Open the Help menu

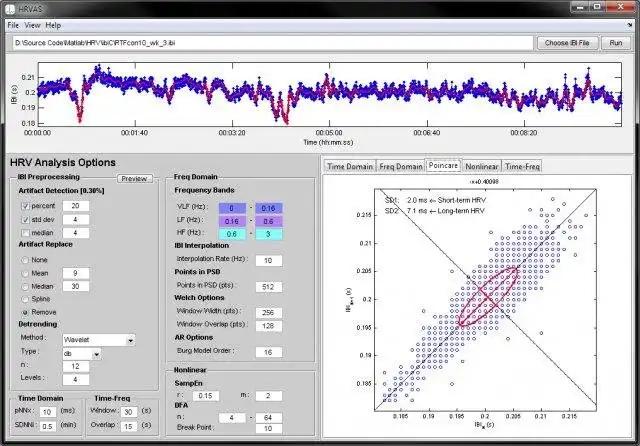click(53, 25)
